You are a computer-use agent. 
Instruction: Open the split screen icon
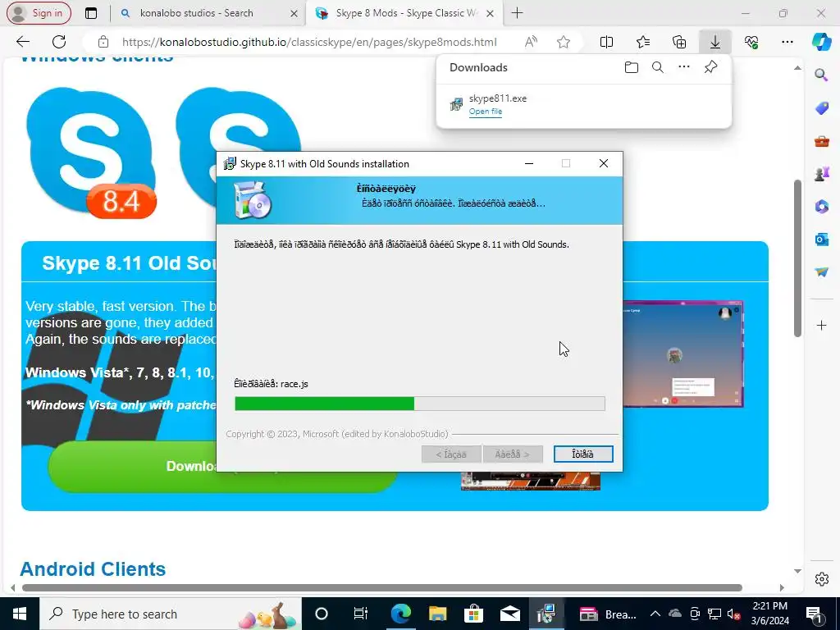[606, 42]
